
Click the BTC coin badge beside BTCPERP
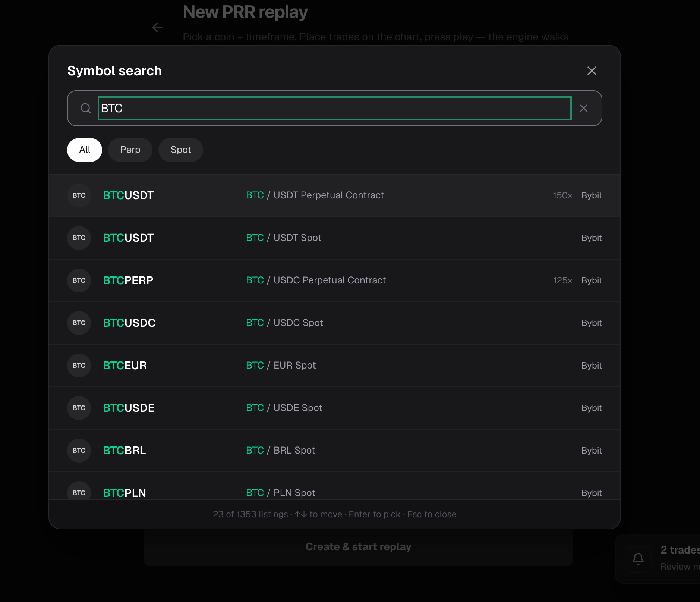tap(79, 280)
